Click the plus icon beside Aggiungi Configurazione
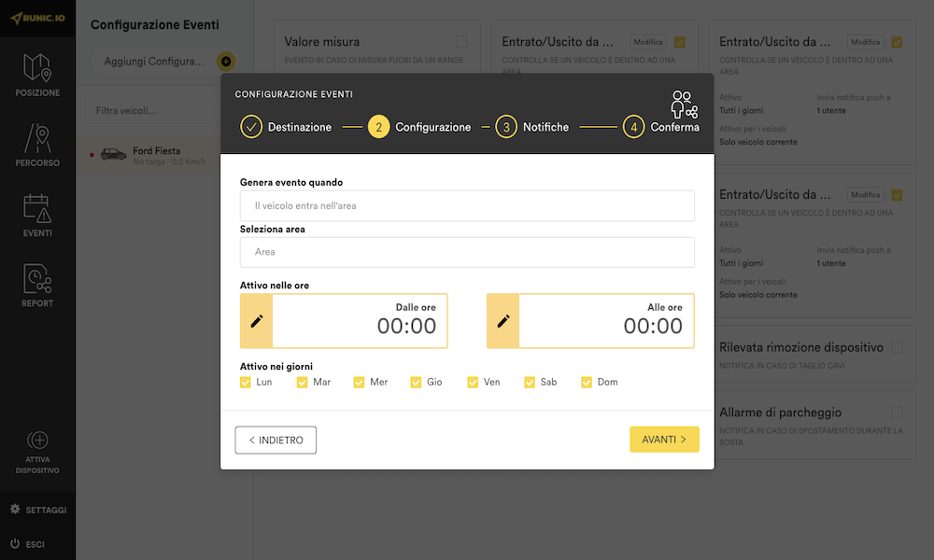 tap(226, 62)
